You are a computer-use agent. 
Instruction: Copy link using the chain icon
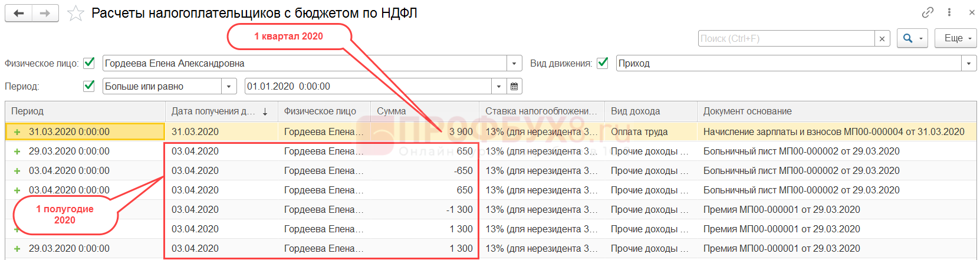(928, 12)
